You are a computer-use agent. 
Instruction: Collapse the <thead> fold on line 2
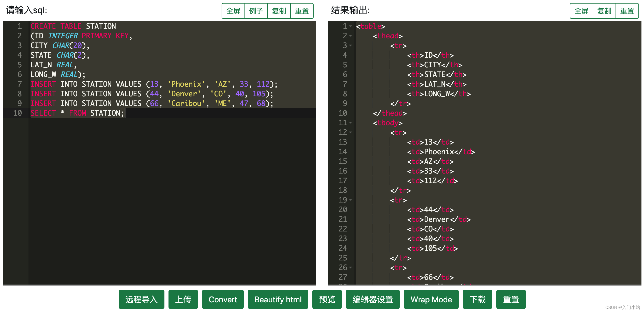[351, 36]
